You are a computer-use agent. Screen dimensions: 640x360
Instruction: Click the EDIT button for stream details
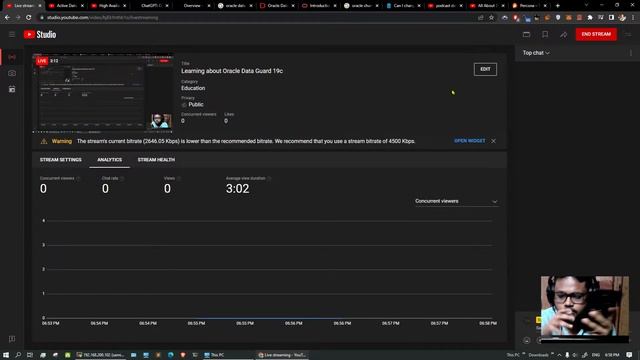tap(485, 69)
